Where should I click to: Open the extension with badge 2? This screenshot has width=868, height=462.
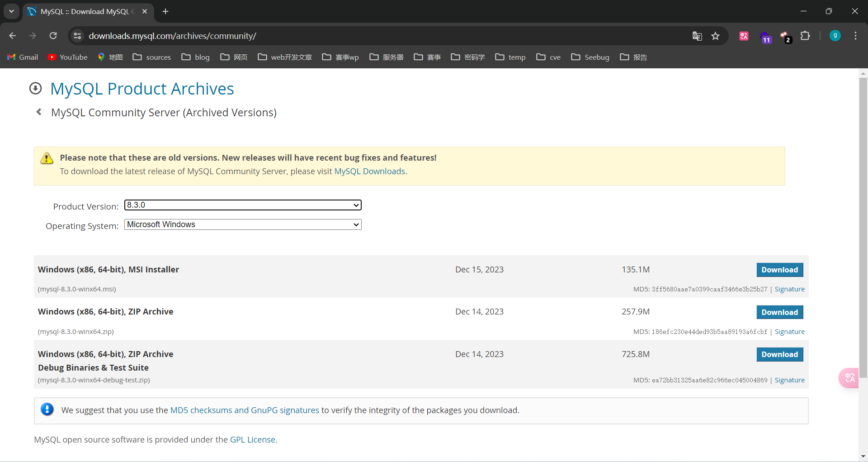(x=785, y=37)
